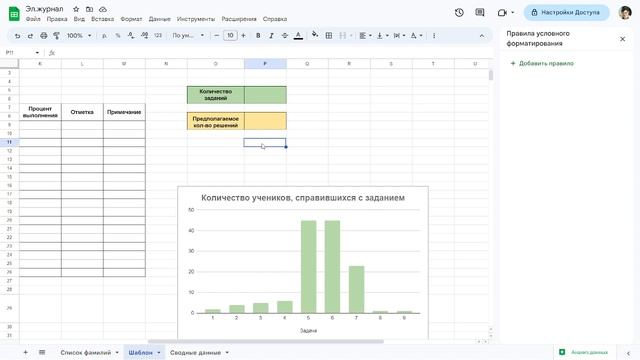The image size is (640, 360).
Task: Open the zoom 100% dropdown
Action: point(79,36)
